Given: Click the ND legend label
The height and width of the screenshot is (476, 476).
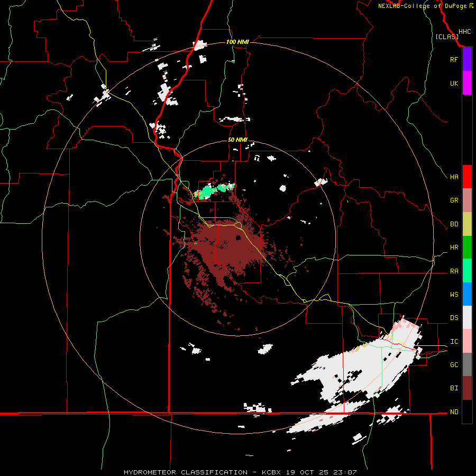Looking at the screenshot, I should coord(454,412).
